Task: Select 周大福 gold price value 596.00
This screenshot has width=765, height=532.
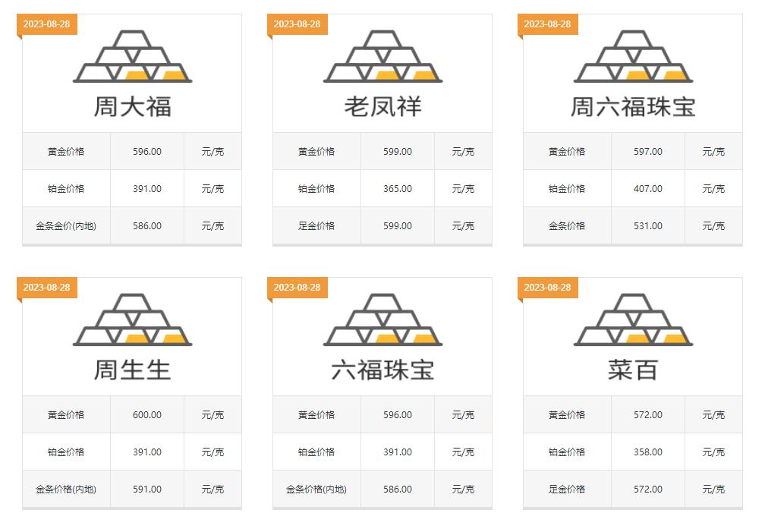Action: (147, 151)
